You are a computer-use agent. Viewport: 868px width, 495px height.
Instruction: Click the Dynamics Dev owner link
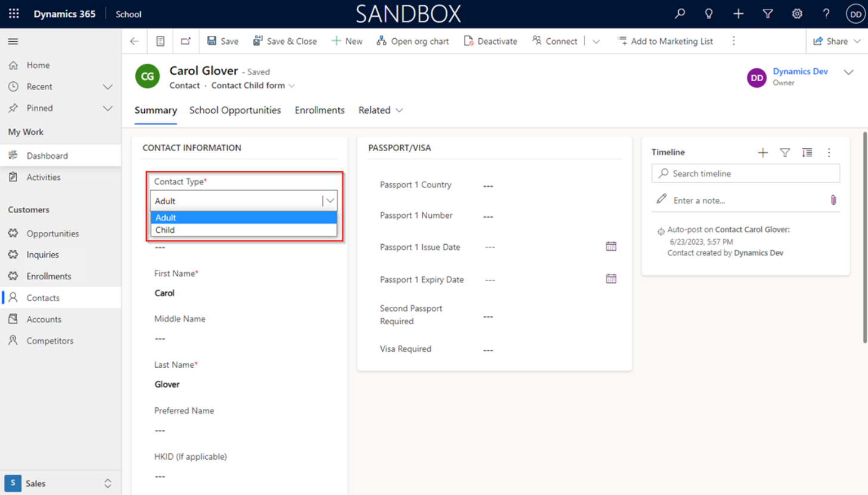tap(800, 71)
